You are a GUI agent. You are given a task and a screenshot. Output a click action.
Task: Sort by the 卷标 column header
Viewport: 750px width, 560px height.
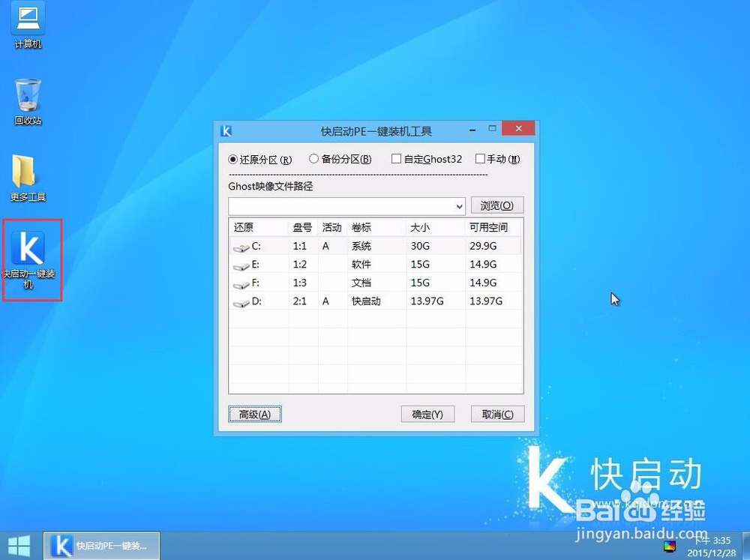(377, 228)
